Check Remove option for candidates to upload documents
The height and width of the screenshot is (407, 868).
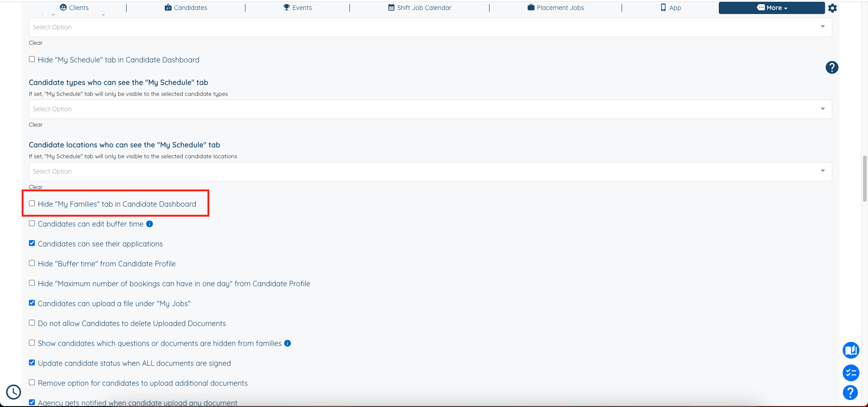point(32,382)
